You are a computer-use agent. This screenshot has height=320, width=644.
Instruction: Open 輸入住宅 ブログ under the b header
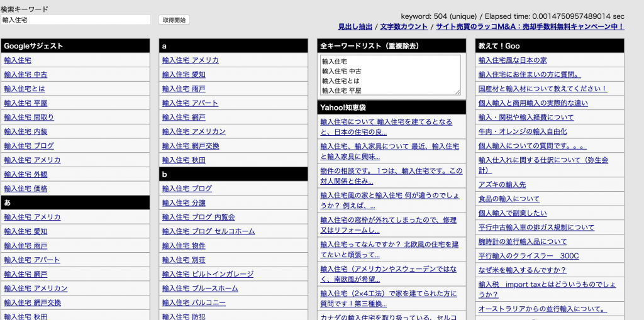pos(187,189)
